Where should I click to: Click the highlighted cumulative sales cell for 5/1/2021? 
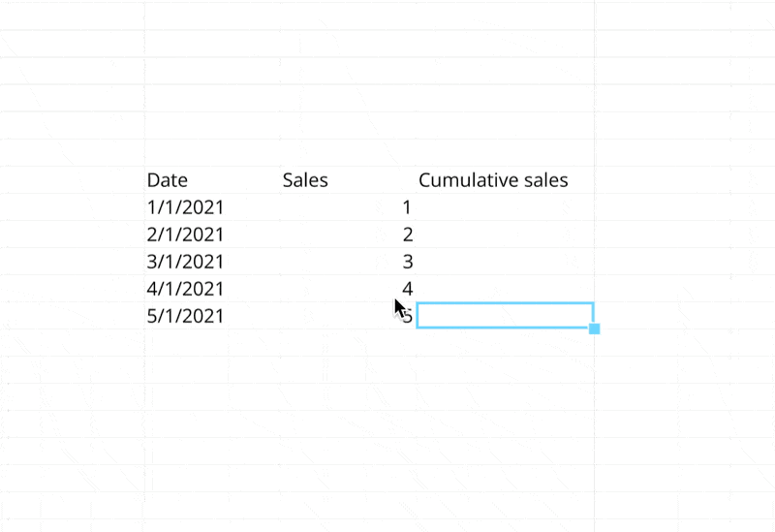coord(505,316)
